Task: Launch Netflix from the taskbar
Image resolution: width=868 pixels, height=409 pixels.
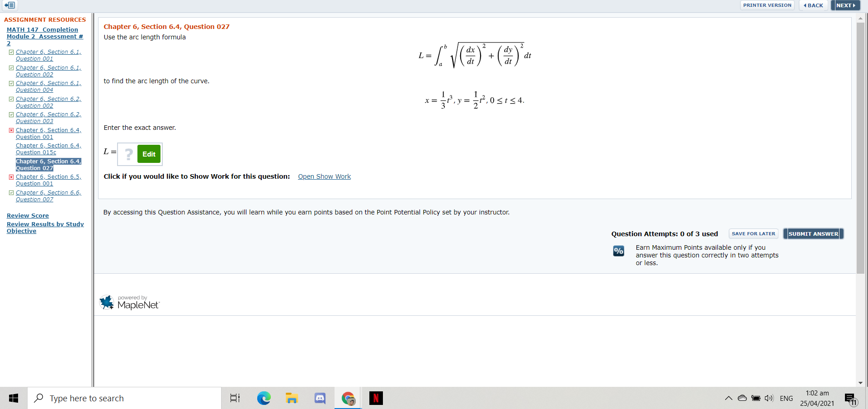Action: point(376,398)
